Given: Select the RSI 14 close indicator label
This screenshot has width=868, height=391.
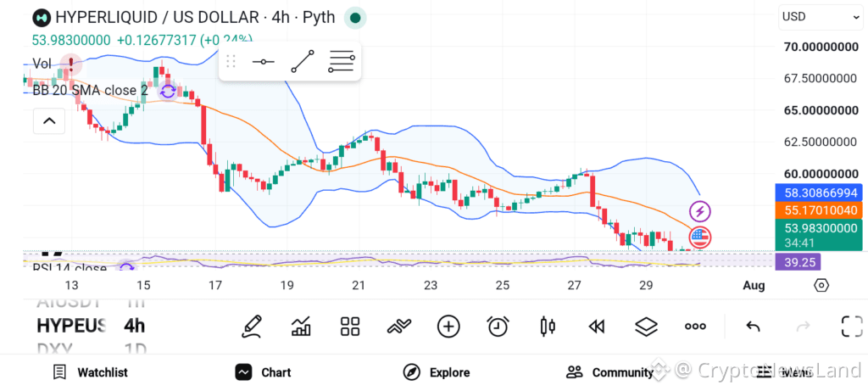Looking at the screenshot, I should [70, 268].
